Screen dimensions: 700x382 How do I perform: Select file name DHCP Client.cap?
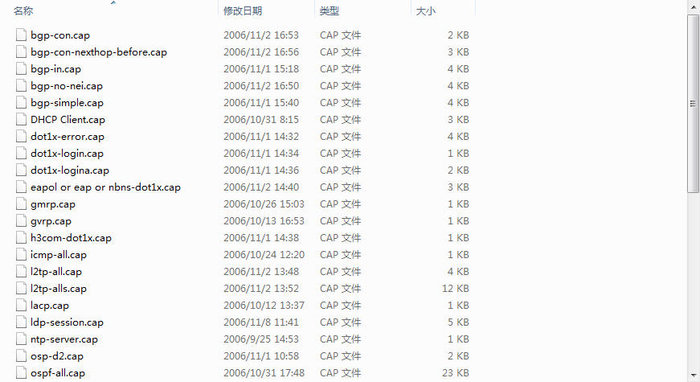[68, 120]
